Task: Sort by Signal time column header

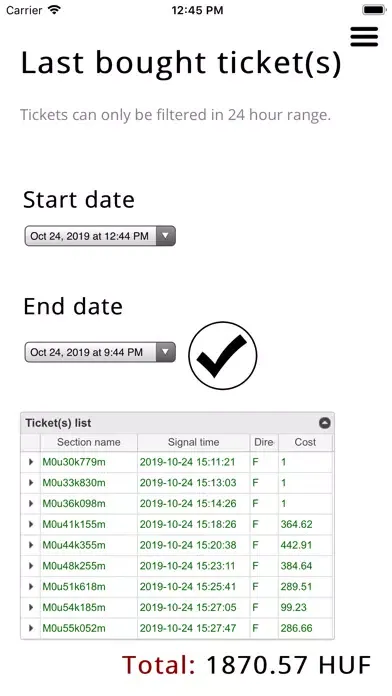Action: 194,443
